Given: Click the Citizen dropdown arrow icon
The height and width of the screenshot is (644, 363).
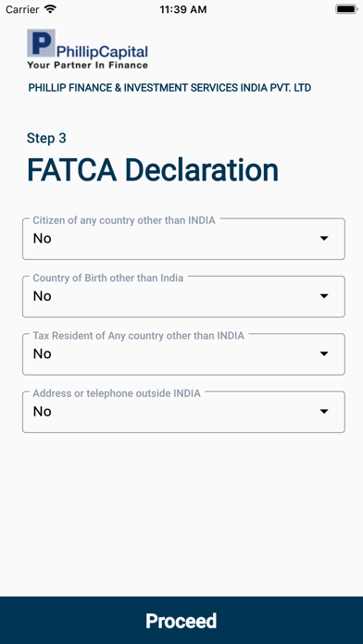Looking at the screenshot, I should (x=324, y=238).
